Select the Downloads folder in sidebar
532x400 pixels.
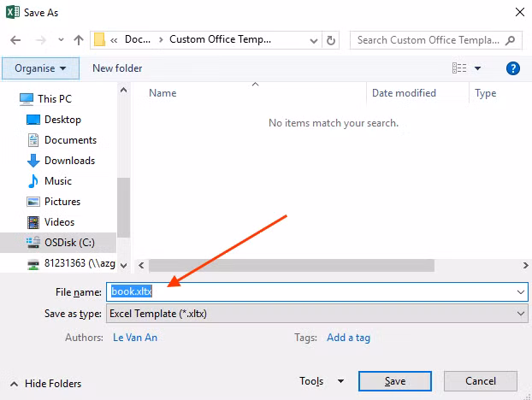68,161
